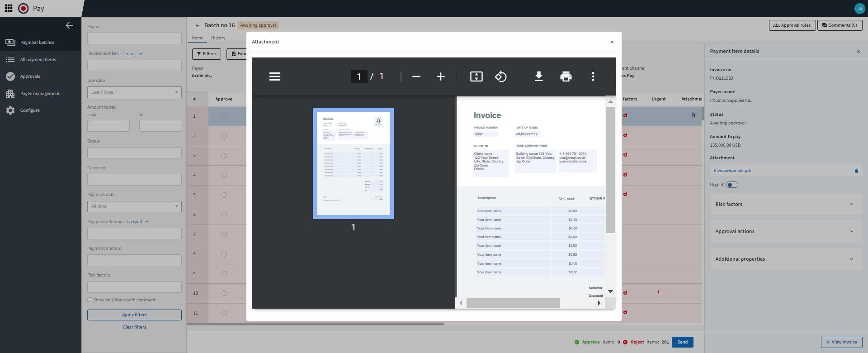
Task: Click PDF scroll up arrow
Action: (610, 101)
